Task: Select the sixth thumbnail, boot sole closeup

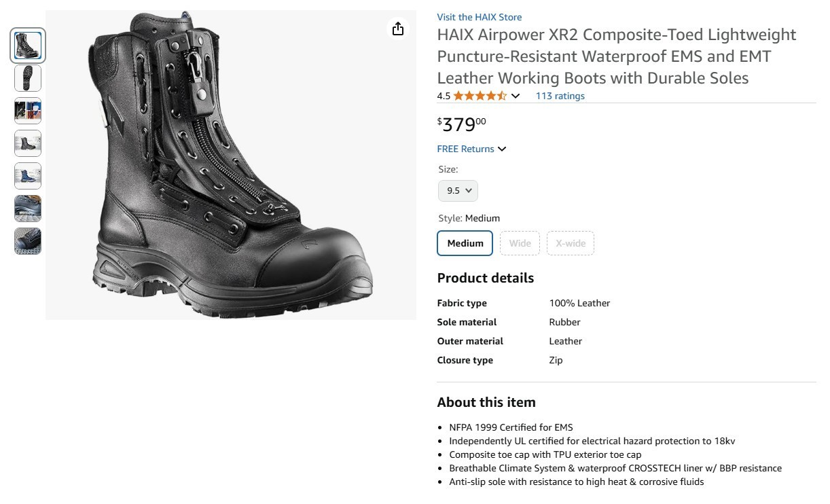Action: point(28,209)
